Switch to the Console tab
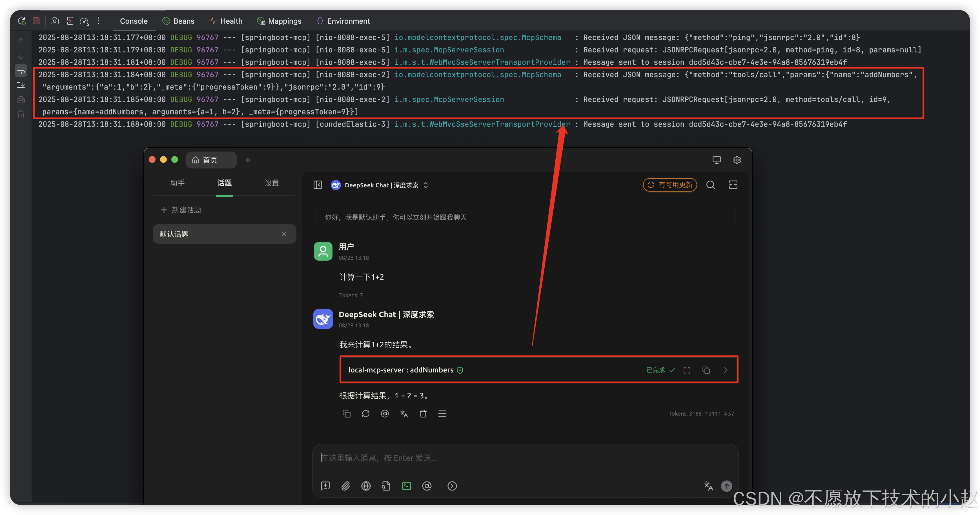The width and height of the screenshot is (980, 515). pos(134,21)
